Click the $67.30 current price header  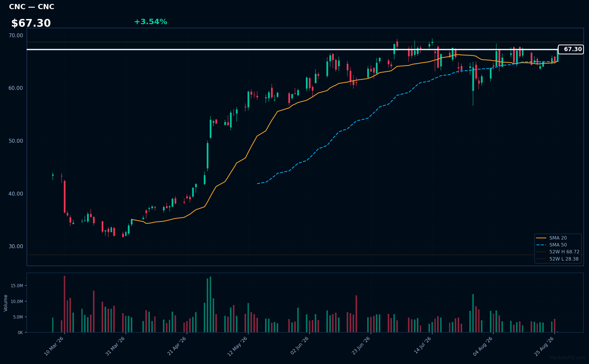(x=31, y=23)
